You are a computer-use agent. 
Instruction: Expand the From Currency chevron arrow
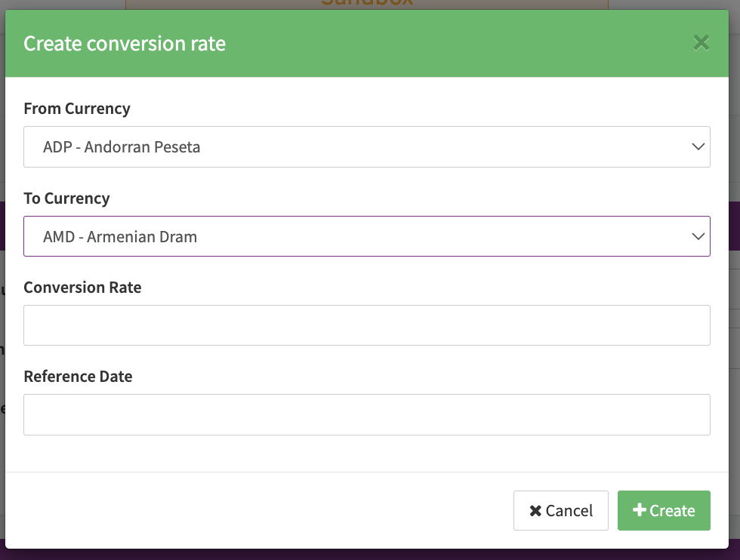(x=698, y=147)
